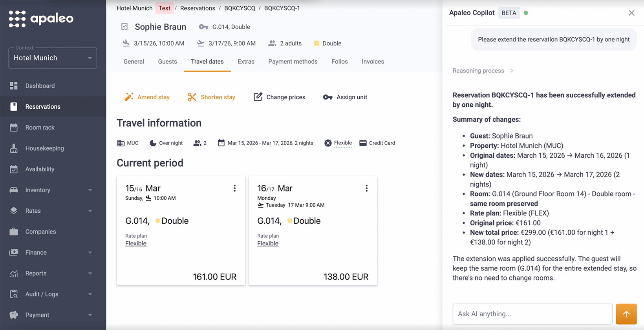Screen dimensions: 644x330
Task: Focus the Ask AI anything input field
Action: (x=532, y=314)
